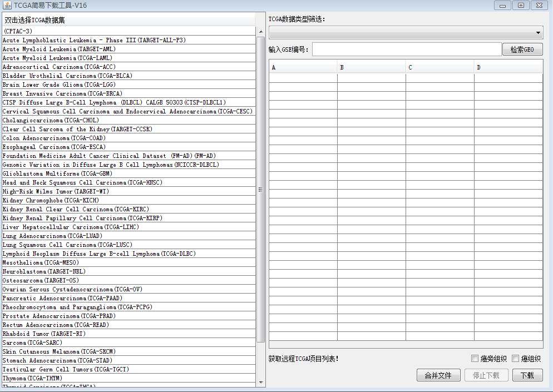Viewport: 553px width, 392px height.
Task: Close the TCGA download tool window
Action: point(539,6)
